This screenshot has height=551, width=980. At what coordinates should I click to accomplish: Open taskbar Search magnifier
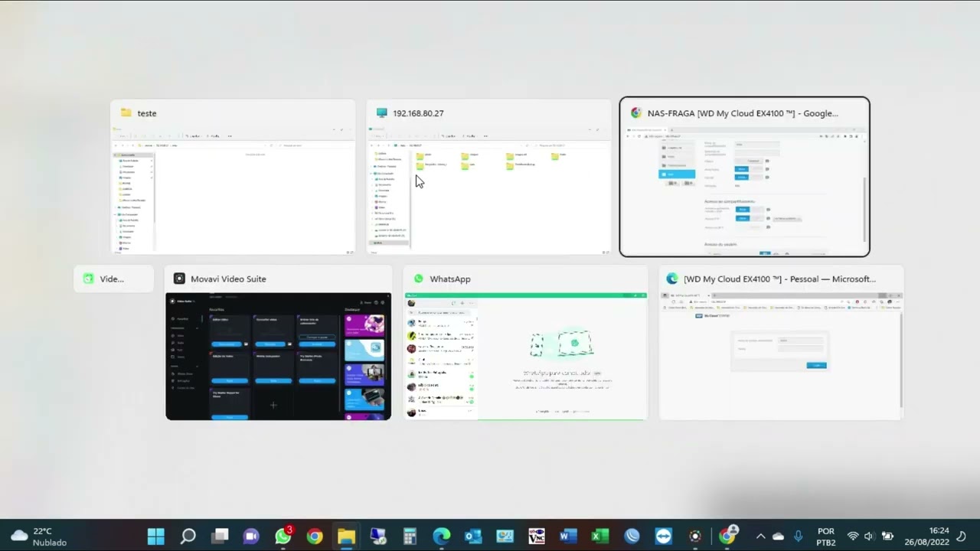coord(188,536)
